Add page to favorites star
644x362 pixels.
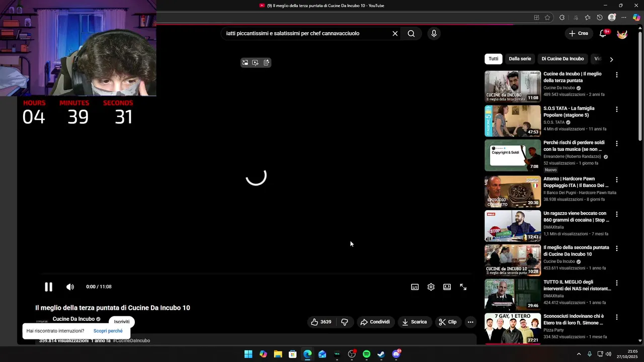547,18
